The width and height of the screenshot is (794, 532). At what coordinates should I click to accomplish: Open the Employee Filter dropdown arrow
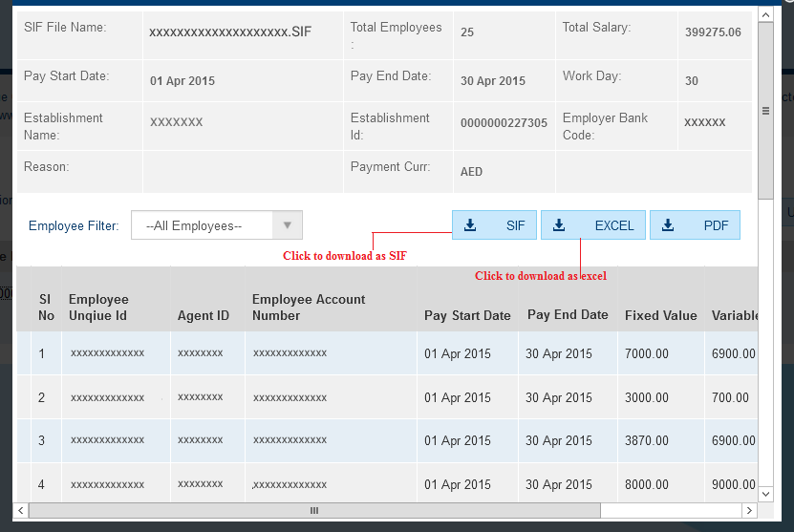pyautogui.click(x=287, y=225)
